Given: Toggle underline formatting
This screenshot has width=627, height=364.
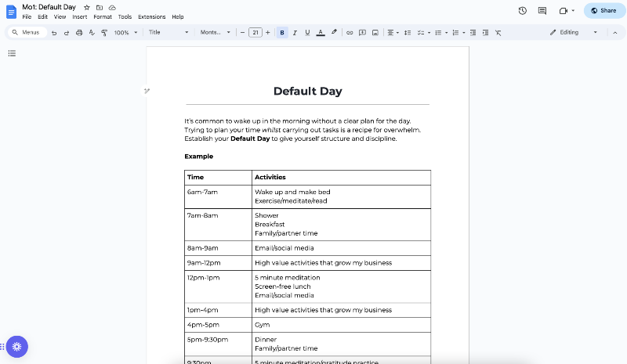Looking at the screenshot, I should pos(307,33).
